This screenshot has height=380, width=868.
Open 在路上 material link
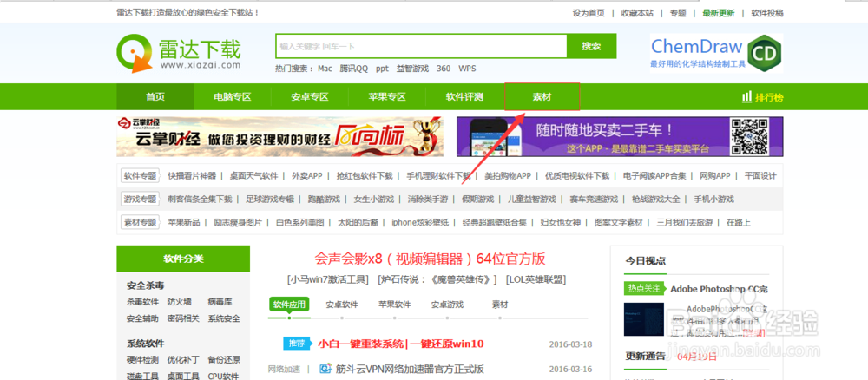[739, 222]
